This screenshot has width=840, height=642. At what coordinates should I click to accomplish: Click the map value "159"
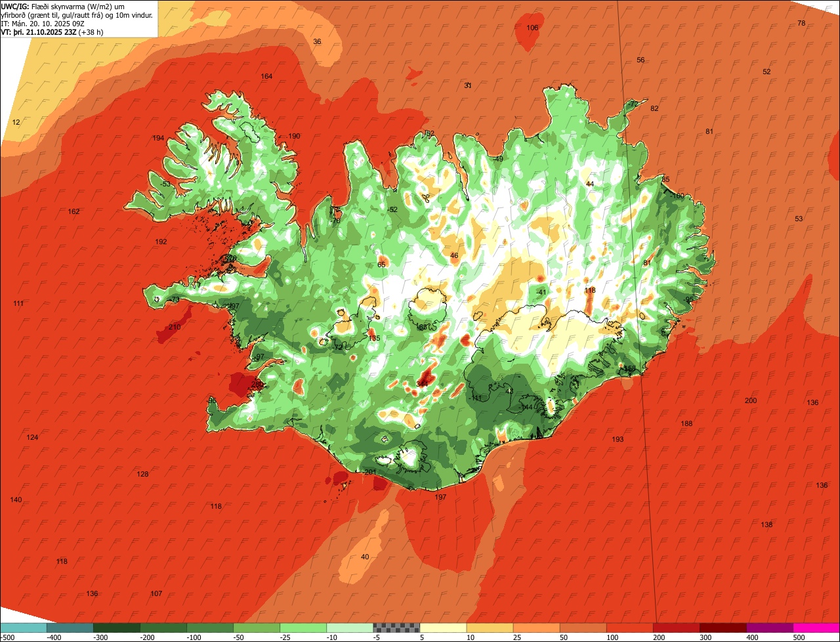click(x=630, y=368)
